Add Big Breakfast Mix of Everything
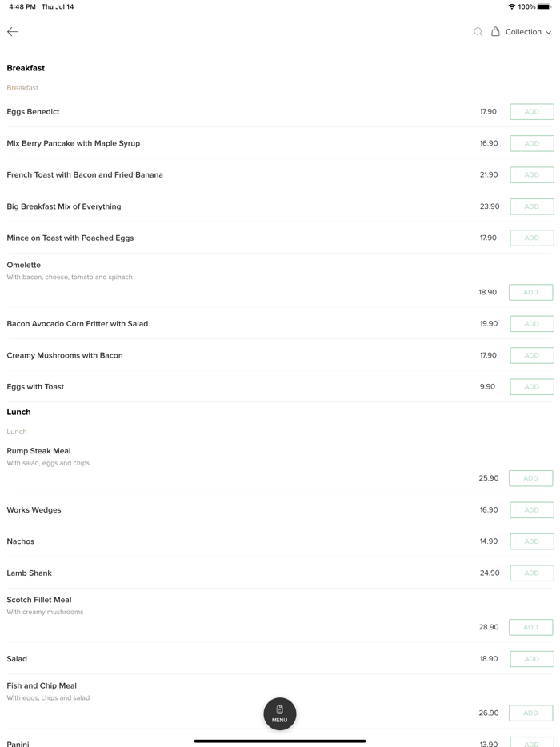This screenshot has width=560, height=747. (x=531, y=206)
